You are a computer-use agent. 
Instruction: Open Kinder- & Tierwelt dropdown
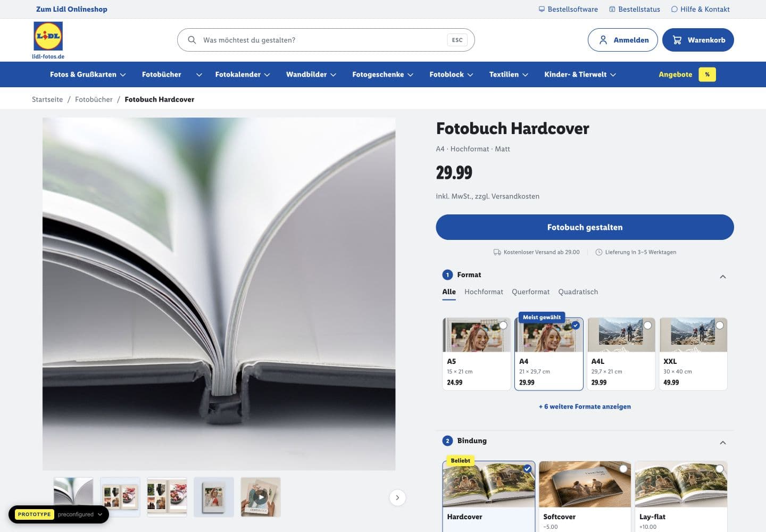pyautogui.click(x=580, y=74)
